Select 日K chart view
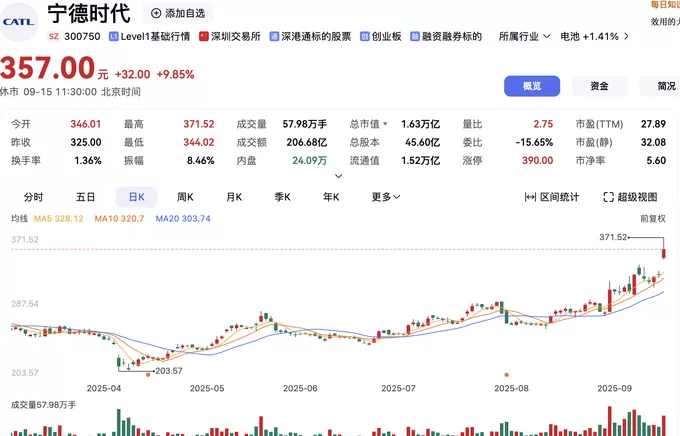The width and height of the screenshot is (680, 436). coord(137,197)
